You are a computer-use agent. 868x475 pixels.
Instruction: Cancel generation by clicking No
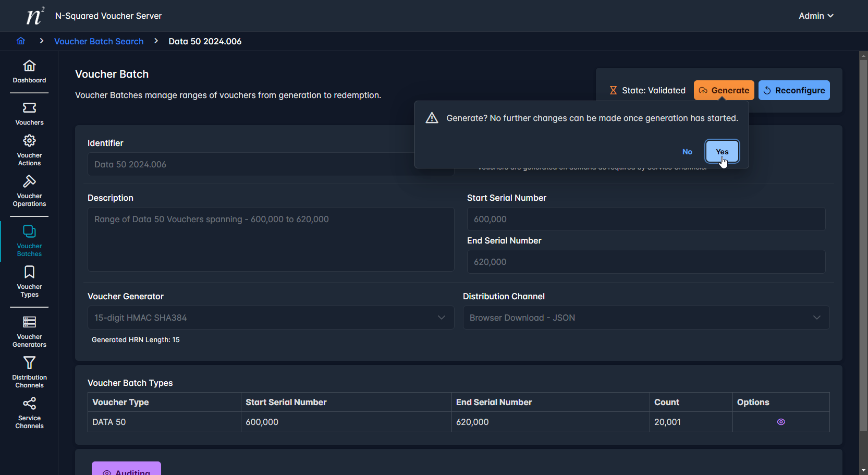687,152
